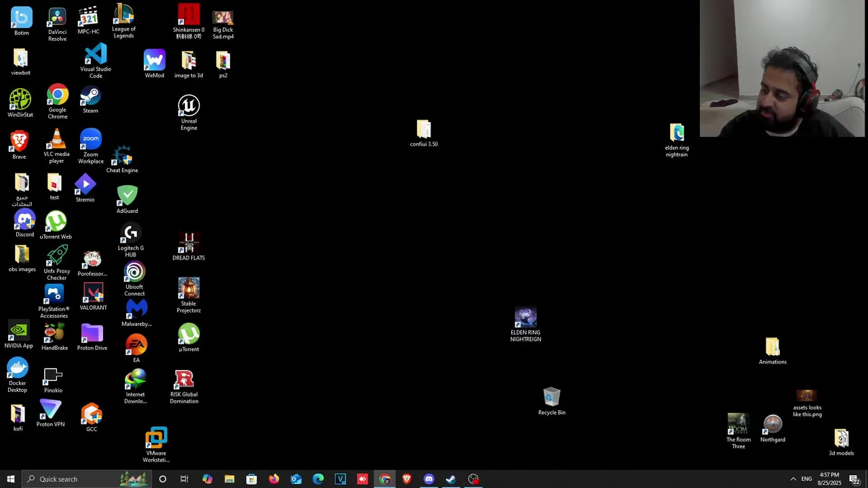Select the Stremio desktop icon

(x=85, y=188)
